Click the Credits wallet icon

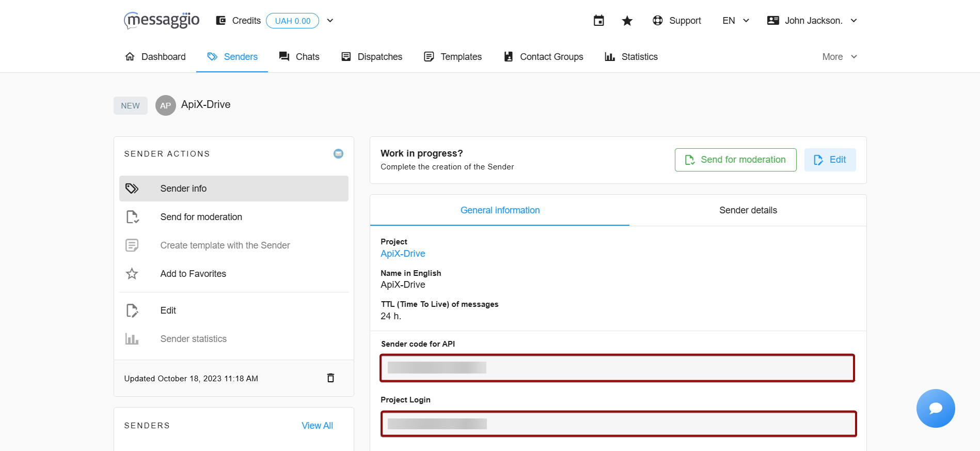tap(221, 21)
